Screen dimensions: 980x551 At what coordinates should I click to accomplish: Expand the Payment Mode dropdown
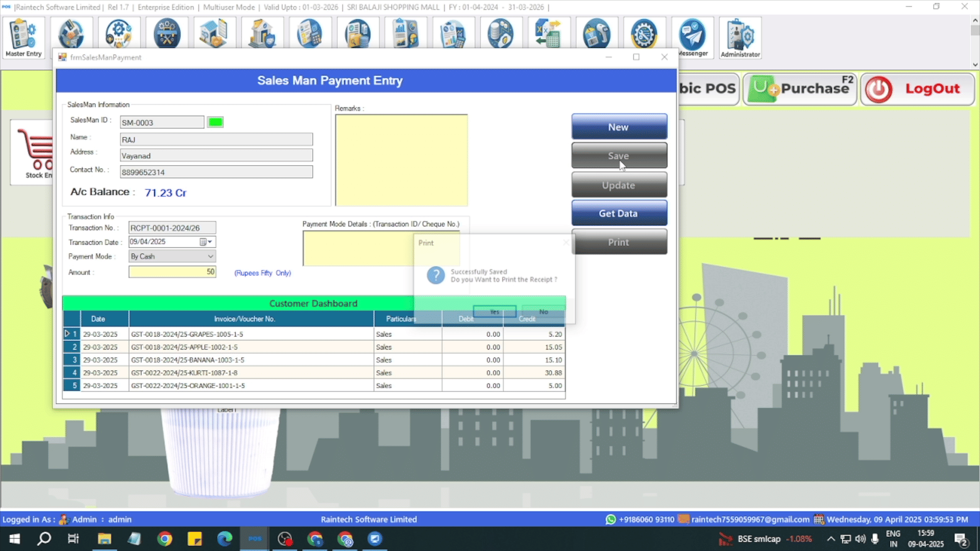tap(210, 256)
